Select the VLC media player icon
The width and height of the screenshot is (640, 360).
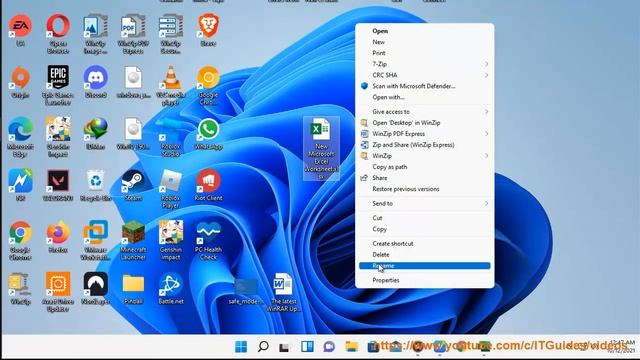point(171,85)
